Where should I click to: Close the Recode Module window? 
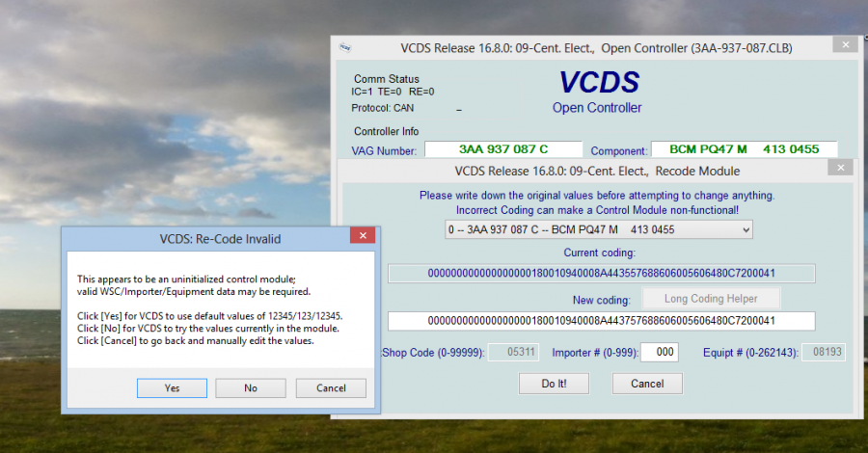(841, 168)
